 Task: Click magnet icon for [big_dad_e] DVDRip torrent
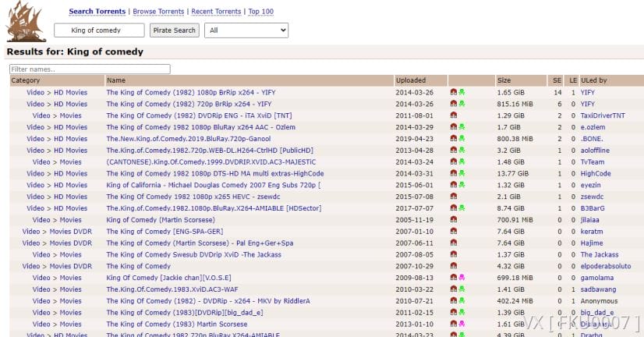click(454, 312)
